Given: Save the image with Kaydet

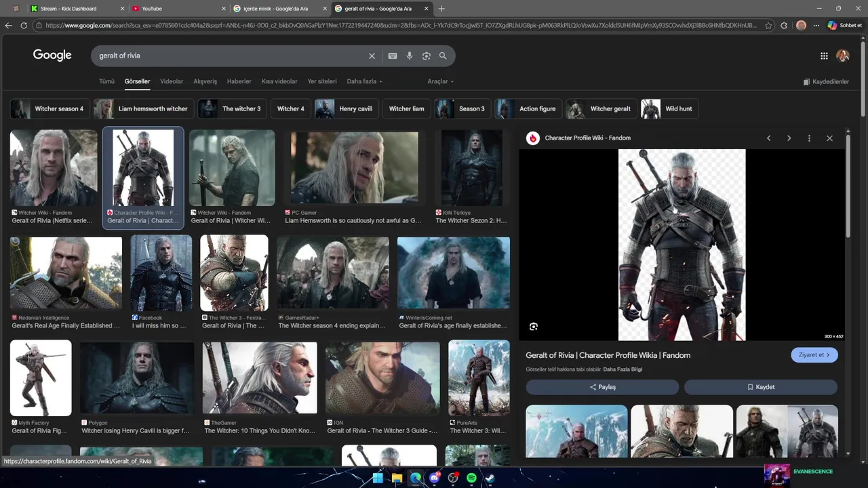Looking at the screenshot, I should [x=761, y=387].
